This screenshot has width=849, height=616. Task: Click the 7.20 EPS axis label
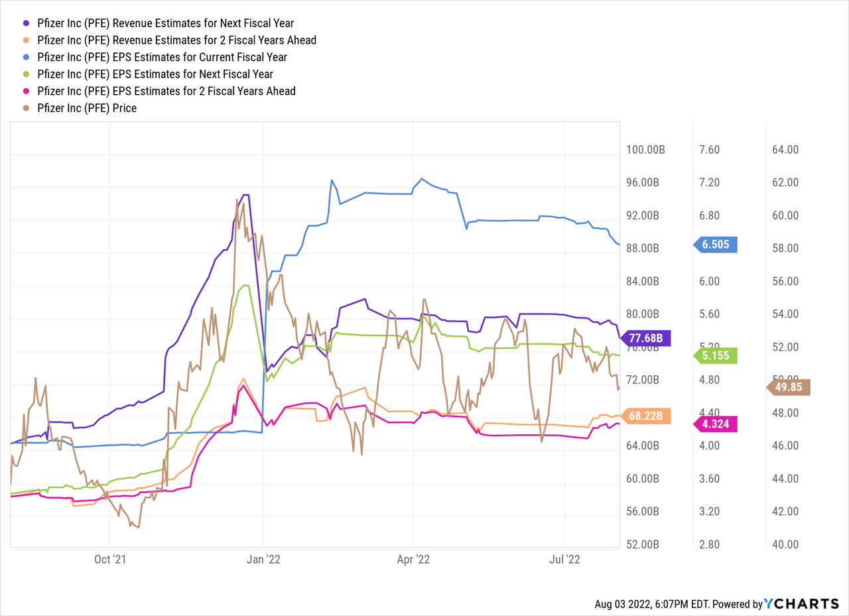pyautogui.click(x=710, y=183)
